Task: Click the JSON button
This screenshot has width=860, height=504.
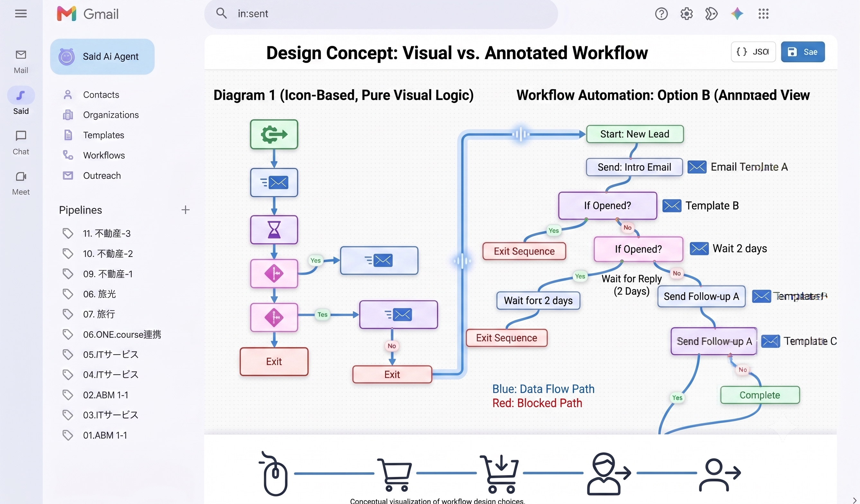Action: coord(753,52)
